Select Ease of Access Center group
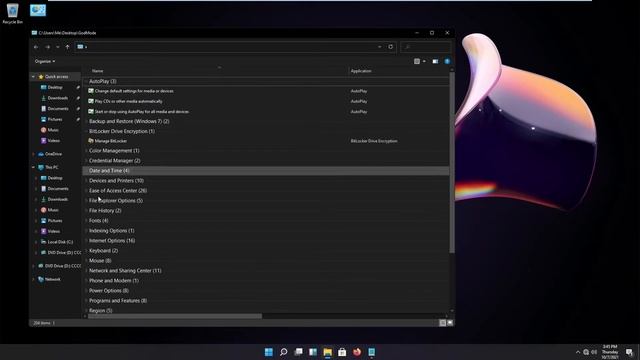Image resolution: width=640 pixels, height=360 pixels. 118,191
